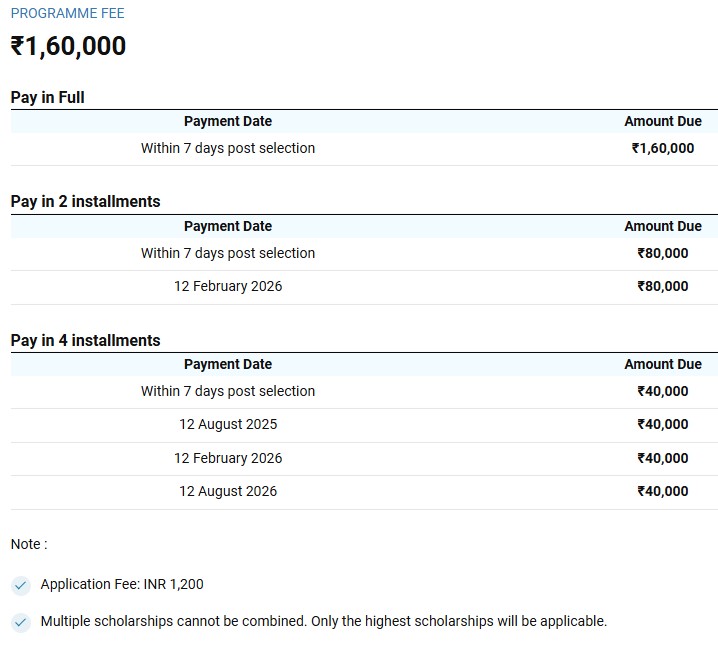Image resolution: width=718 pixels, height=655 pixels.
Task: Click Amount Due header under Pay in 2 installments
Action: 663,226
